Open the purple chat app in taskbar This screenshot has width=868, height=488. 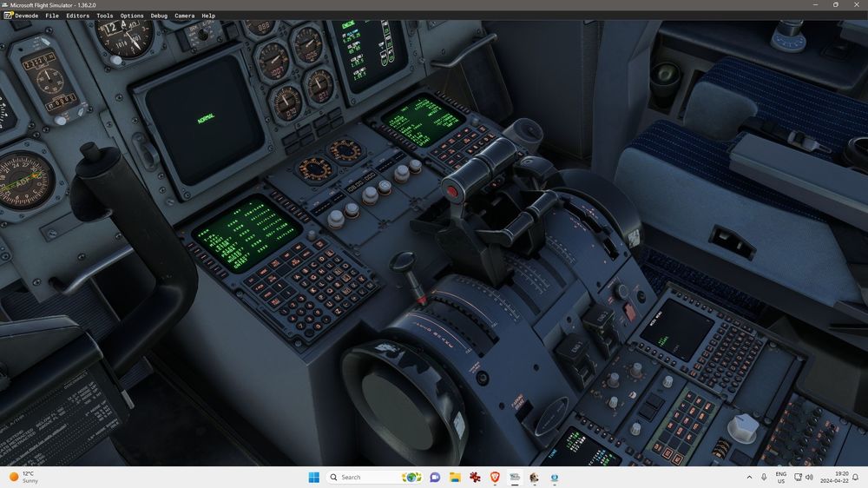click(434, 477)
